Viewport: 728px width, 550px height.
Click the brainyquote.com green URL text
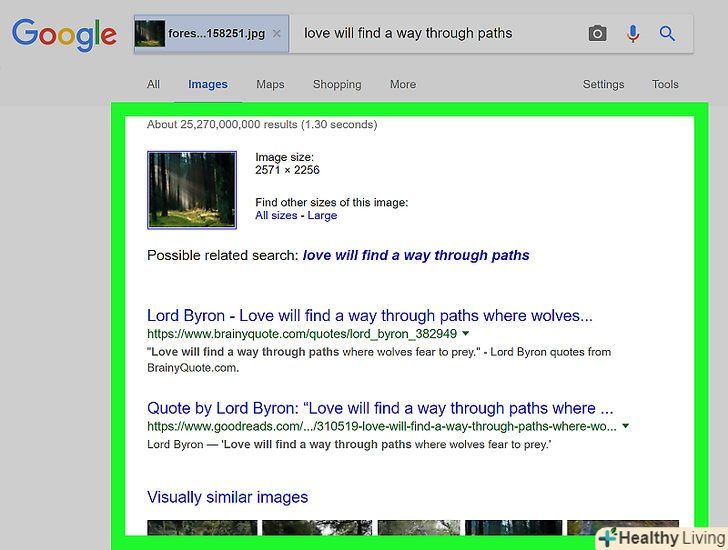[x=302, y=334]
